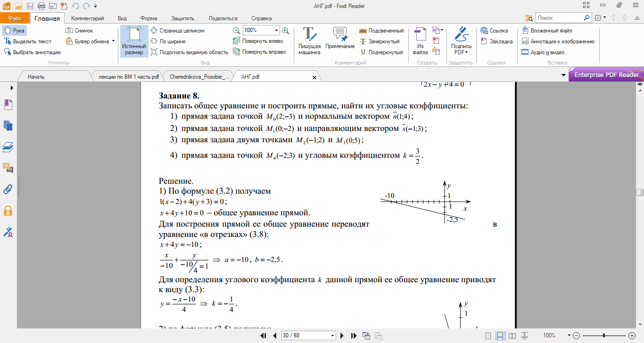The width and height of the screenshot is (644, 343).
Task: Open the Поделиться ribbon tab
Action: click(x=223, y=18)
